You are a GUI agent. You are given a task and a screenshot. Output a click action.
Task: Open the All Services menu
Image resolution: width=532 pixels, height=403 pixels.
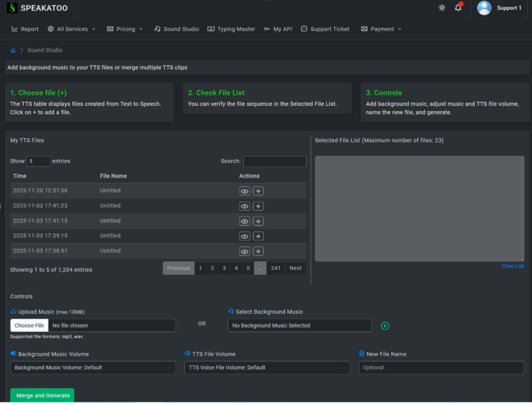point(72,29)
